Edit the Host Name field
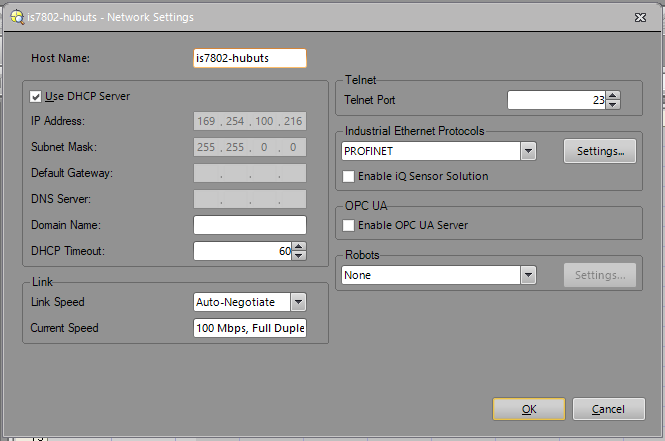The height and width of the screenshot is (441, 665). [x=250, y=58]
